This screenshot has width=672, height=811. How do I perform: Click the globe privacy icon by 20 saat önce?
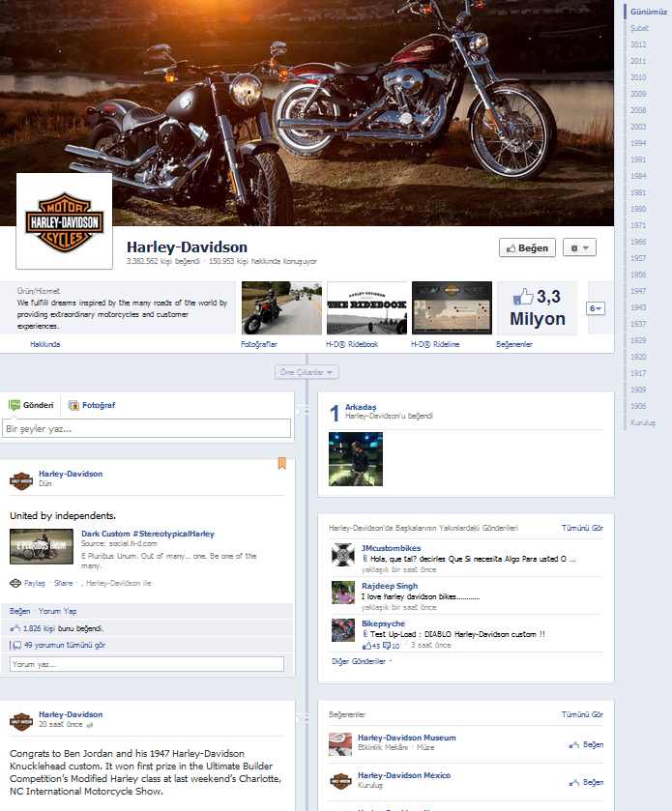click(x=90, y=725)
